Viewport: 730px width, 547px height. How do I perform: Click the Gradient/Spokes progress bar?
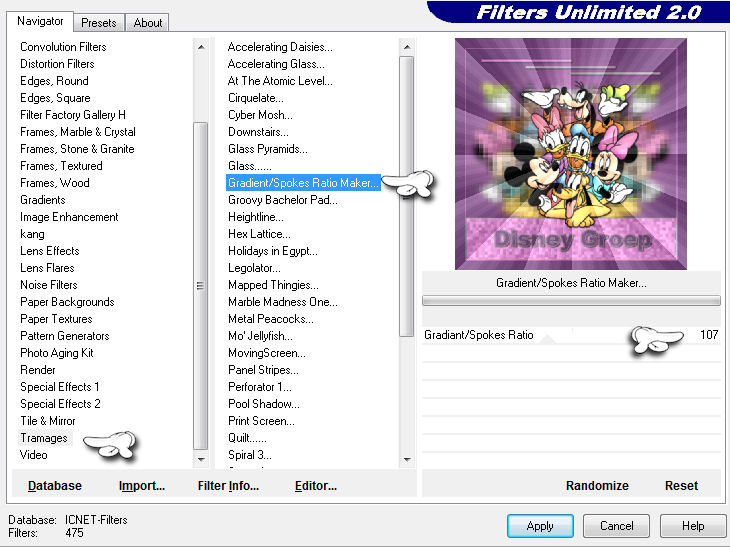(571, 300)
